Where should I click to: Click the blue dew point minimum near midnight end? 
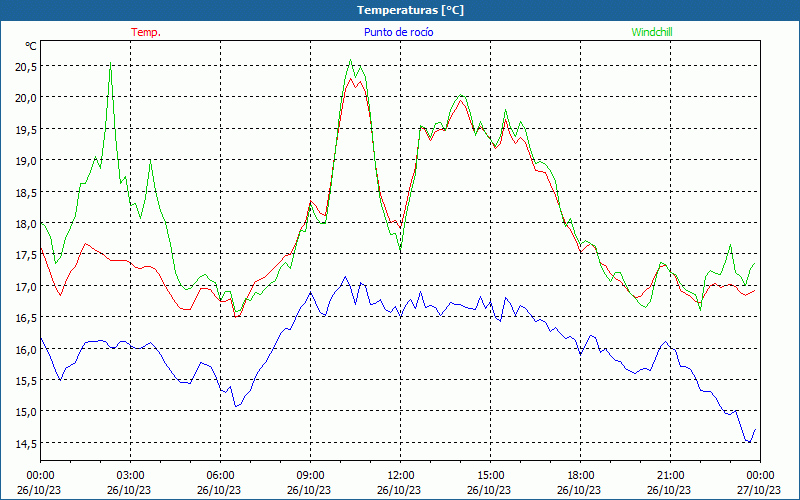[749, 442]
